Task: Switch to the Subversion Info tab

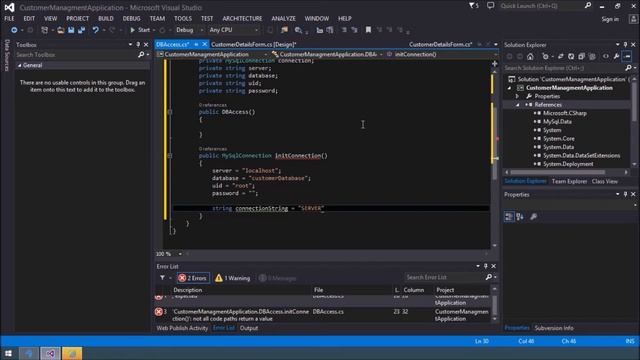Action: click(554, 328)
